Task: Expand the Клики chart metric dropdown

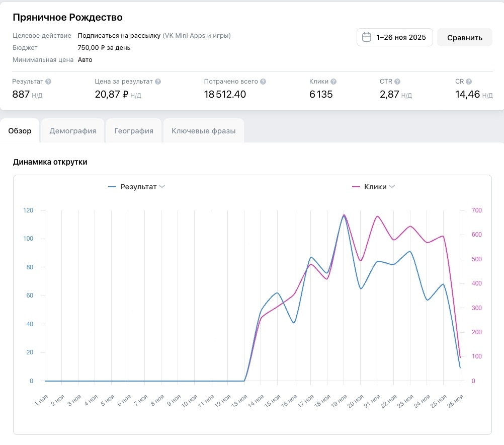Action: 392,187
